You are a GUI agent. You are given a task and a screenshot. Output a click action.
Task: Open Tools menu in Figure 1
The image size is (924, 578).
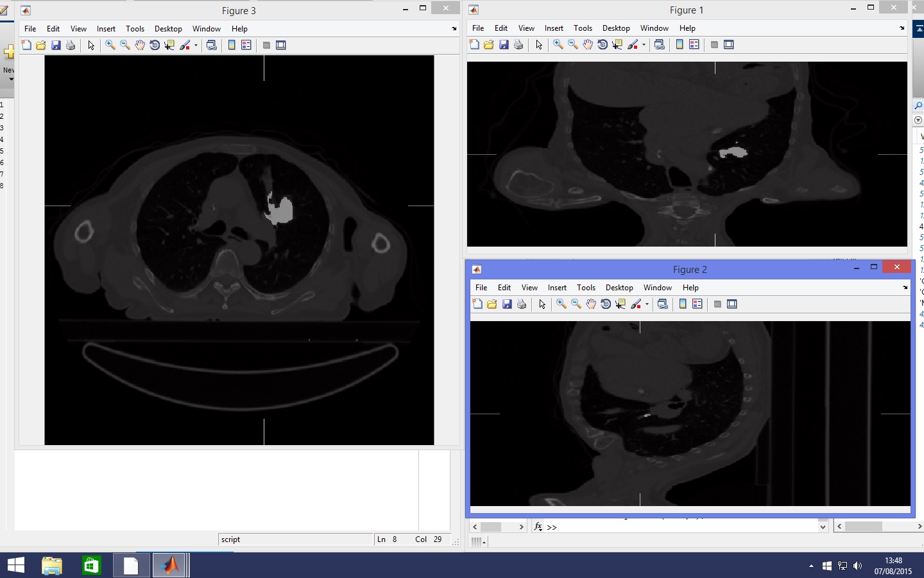click(583, 28)
